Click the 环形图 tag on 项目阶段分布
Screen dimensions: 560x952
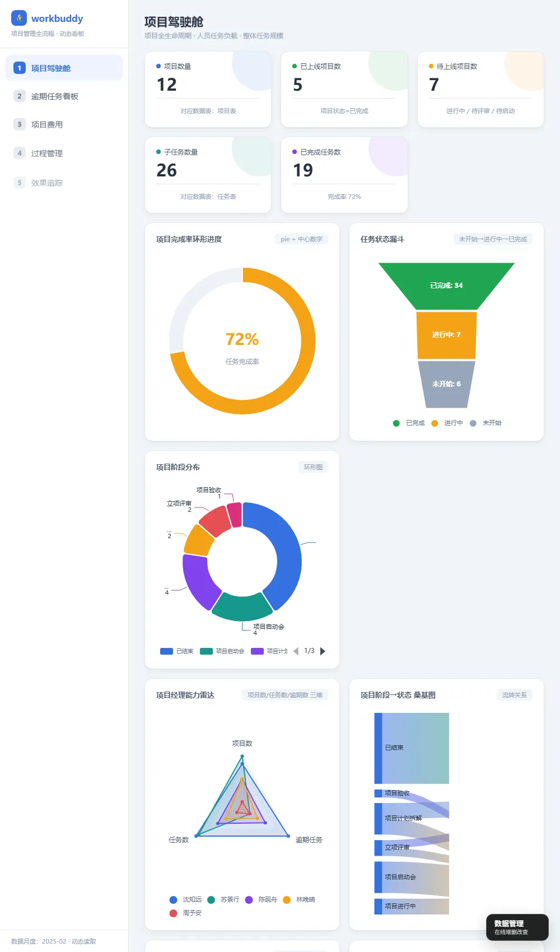pos(313,467)
